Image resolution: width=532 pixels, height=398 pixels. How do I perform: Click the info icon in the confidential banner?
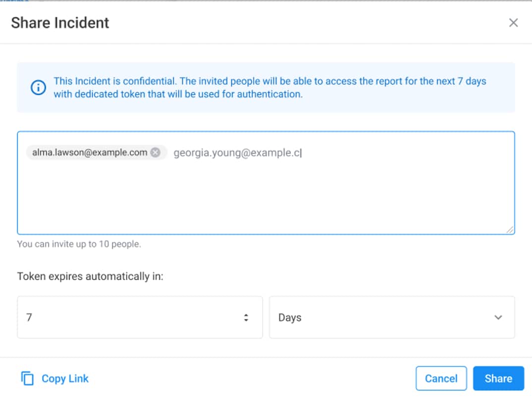point(38,88)
